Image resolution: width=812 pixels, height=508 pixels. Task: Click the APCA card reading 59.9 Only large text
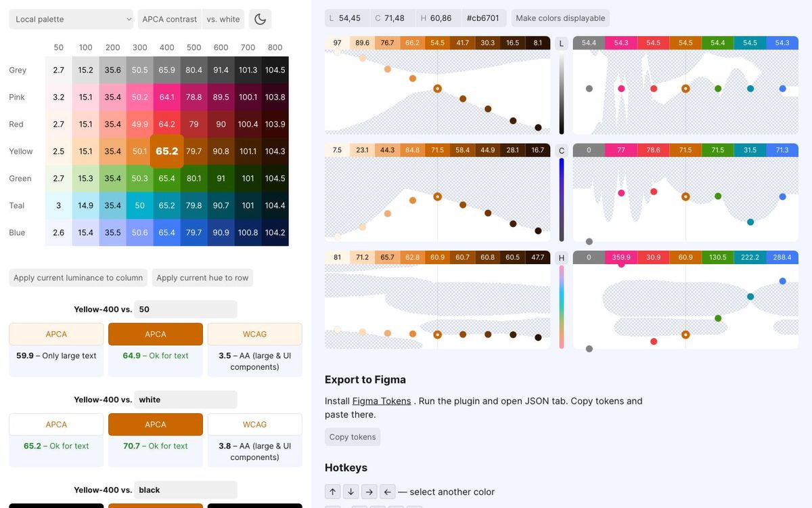(56, 350)
